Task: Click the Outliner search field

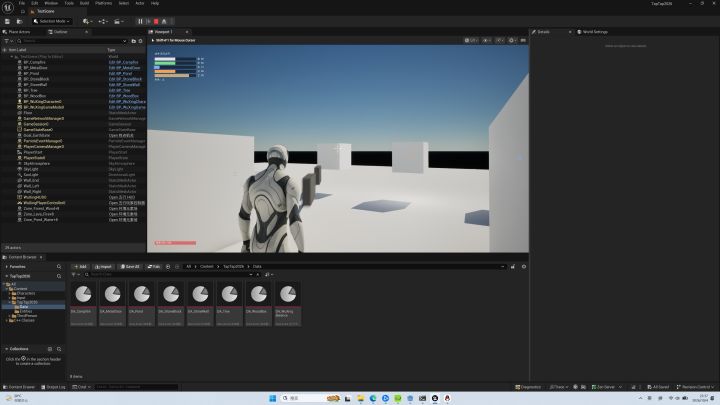Action: click(x=72, y=41)
